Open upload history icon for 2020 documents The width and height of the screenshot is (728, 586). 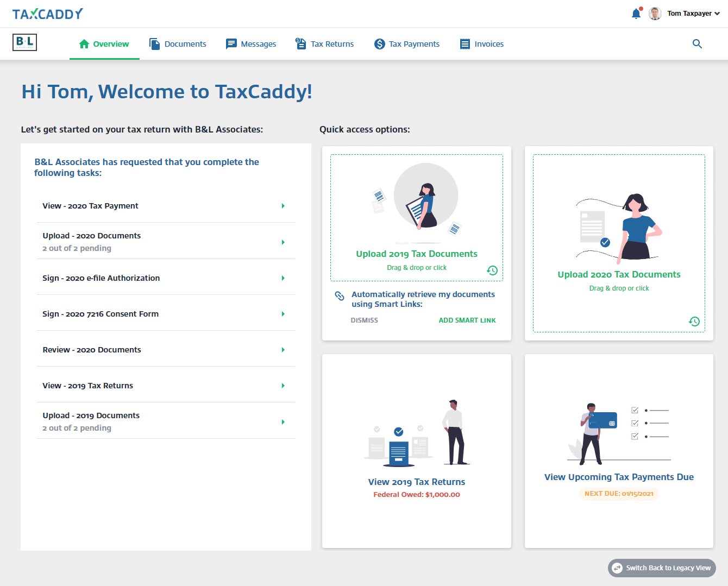coord(694,322)
